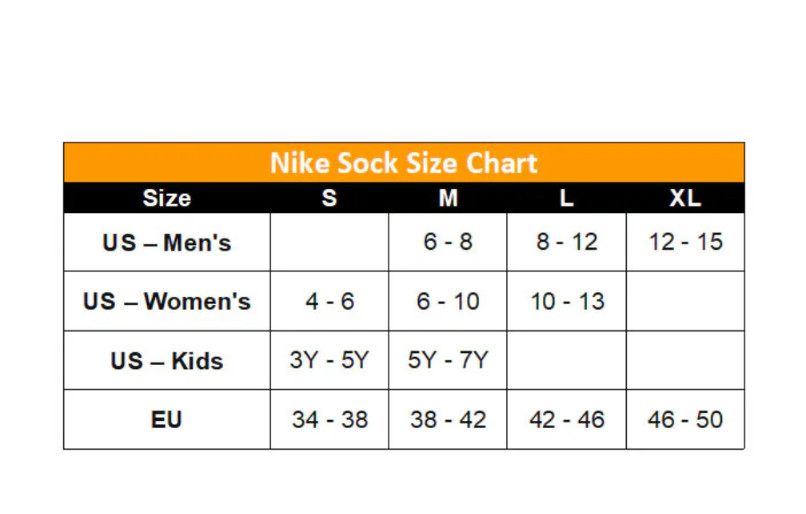The width and height of the screenshot is (806, 514).
Task: Select the EU row label
Action: click(167, 419)
